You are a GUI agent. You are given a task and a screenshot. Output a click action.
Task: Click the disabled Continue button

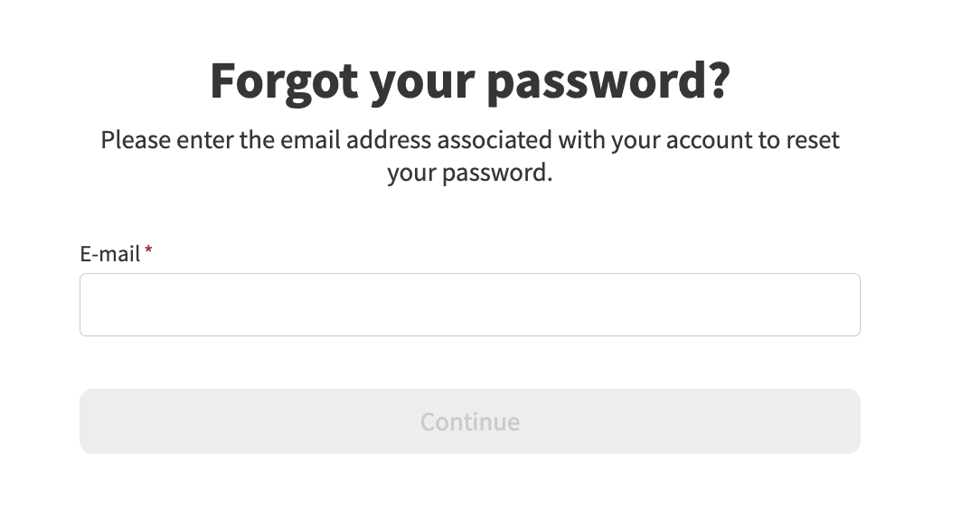[x=470, y=421]
